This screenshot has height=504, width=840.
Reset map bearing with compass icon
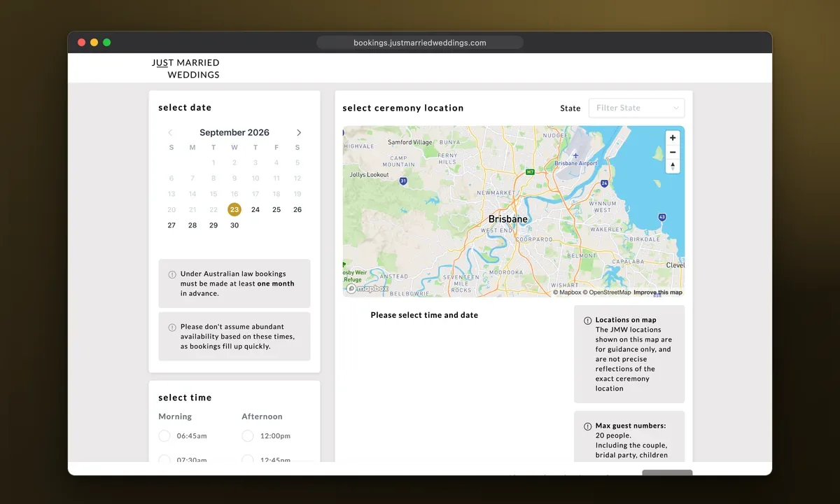point(673,166)
